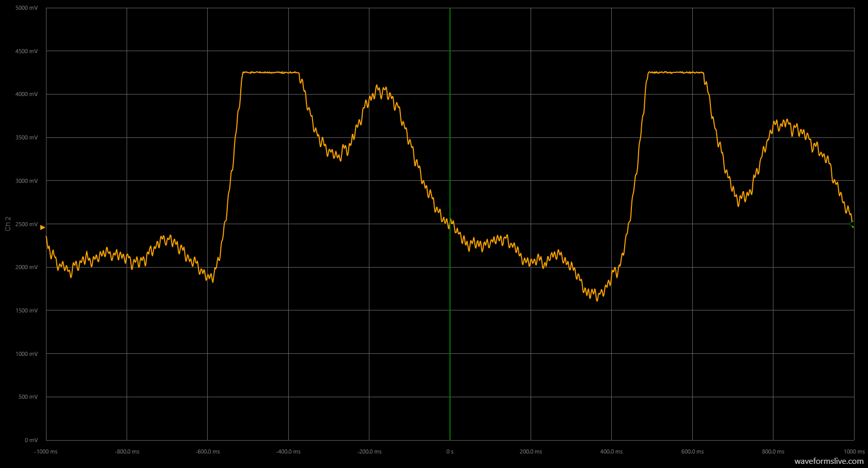
Task: Click the 4500 mV y-axis tick label
Action: tap(26, 51)
